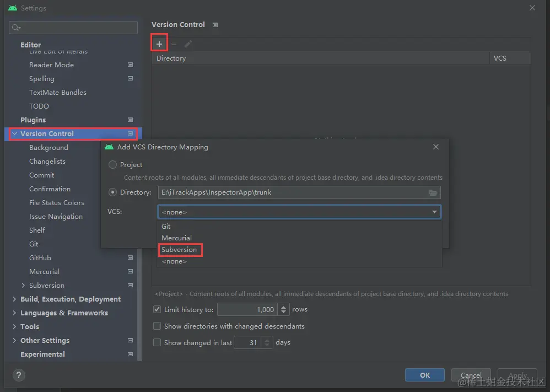Click the Limit history rows spinner arrows
550x392 pixels.
tap(283, 309)
